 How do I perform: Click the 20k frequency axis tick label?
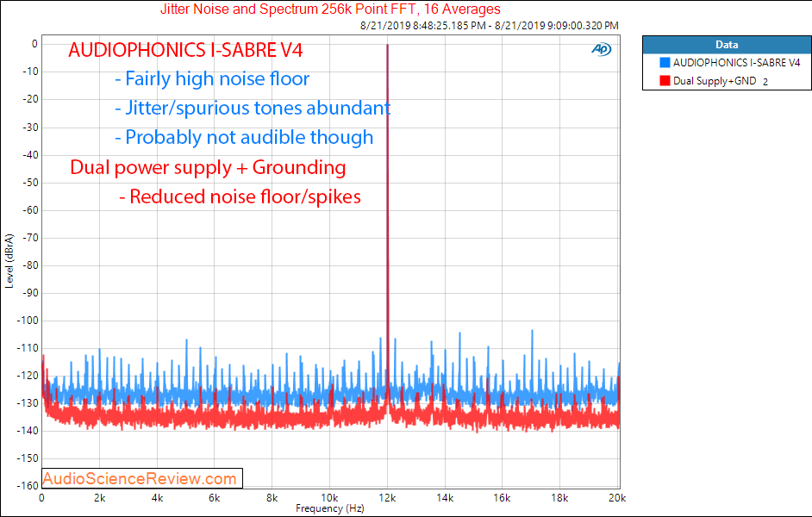pos(617,498)
